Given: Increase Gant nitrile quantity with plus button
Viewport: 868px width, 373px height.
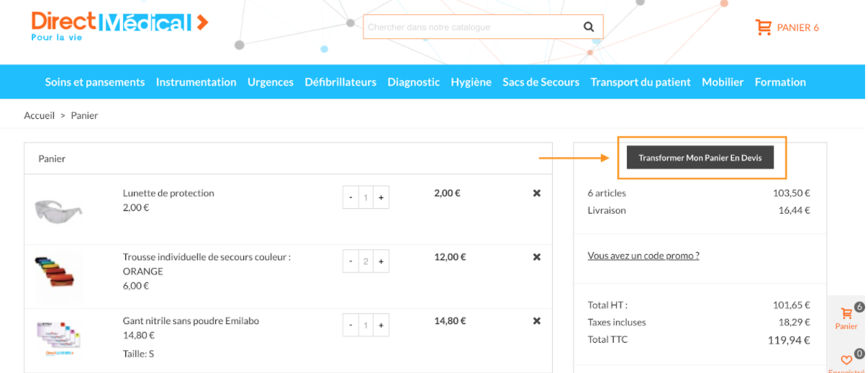Looking at the screenshot, I should 381,325.
